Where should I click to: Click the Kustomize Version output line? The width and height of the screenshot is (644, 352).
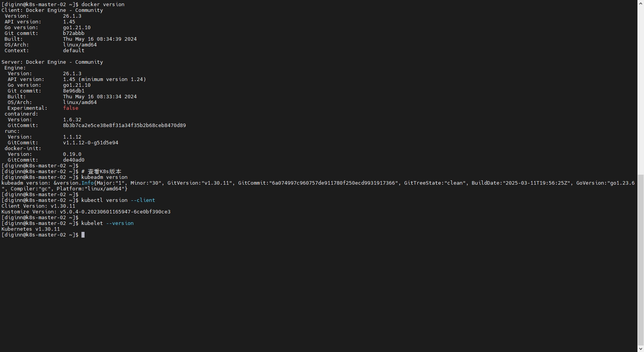(x=86, y=212)
